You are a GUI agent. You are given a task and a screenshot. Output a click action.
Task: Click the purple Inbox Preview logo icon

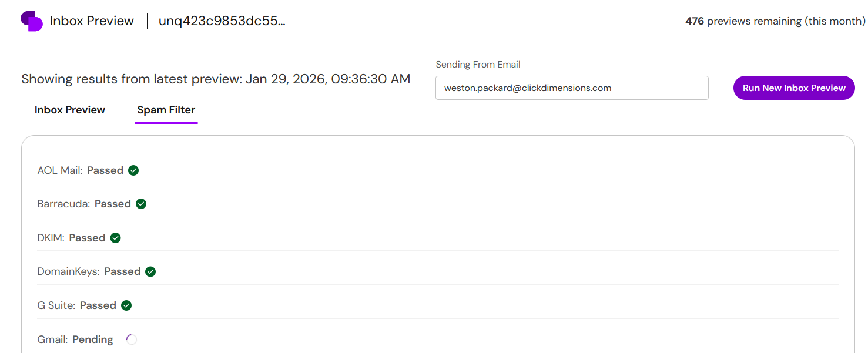[x=32, y=21]
